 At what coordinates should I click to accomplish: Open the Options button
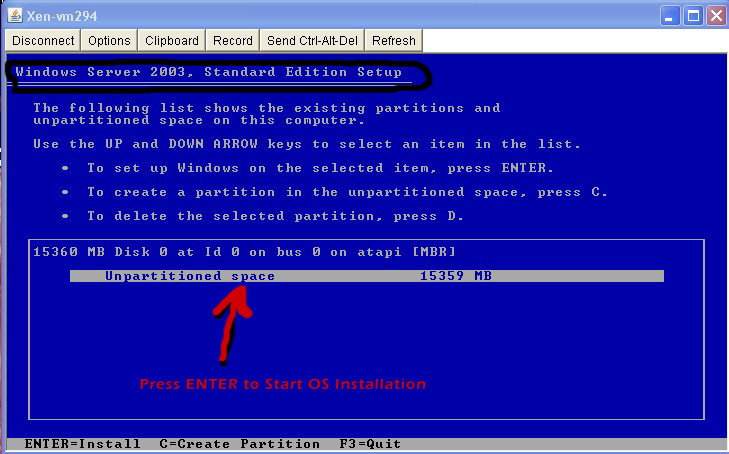pos(109,40)
